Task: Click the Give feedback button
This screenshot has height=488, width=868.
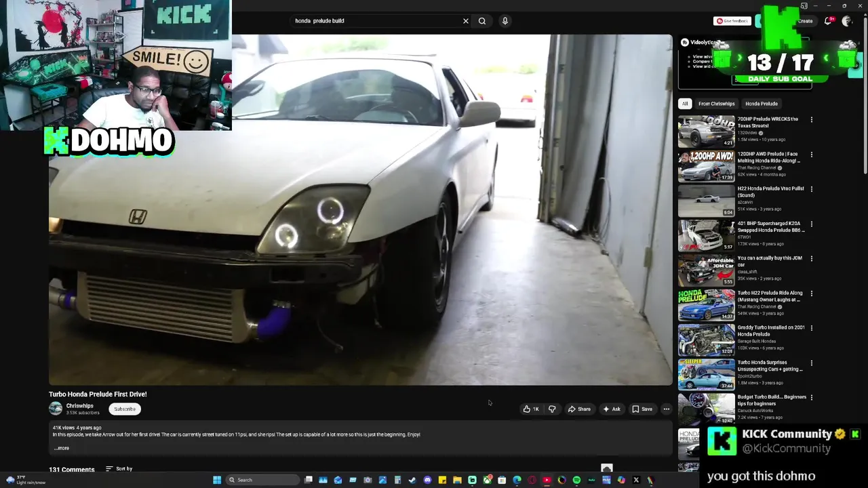Action: click(732, 21)
